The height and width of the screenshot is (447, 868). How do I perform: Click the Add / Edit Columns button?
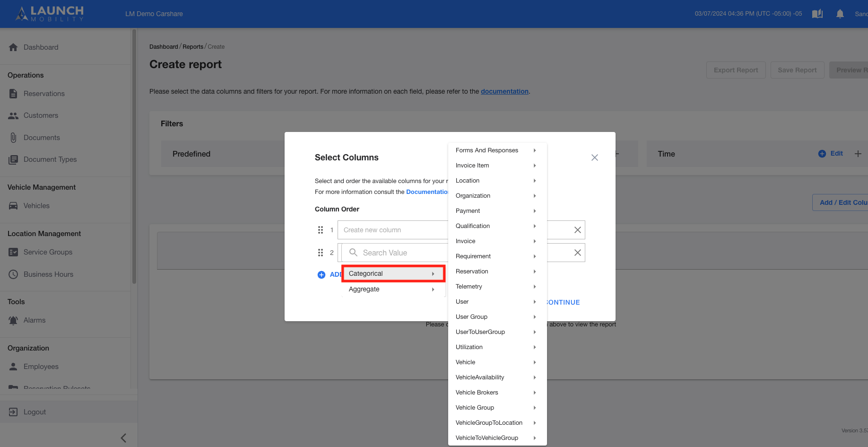pos(841,202)
